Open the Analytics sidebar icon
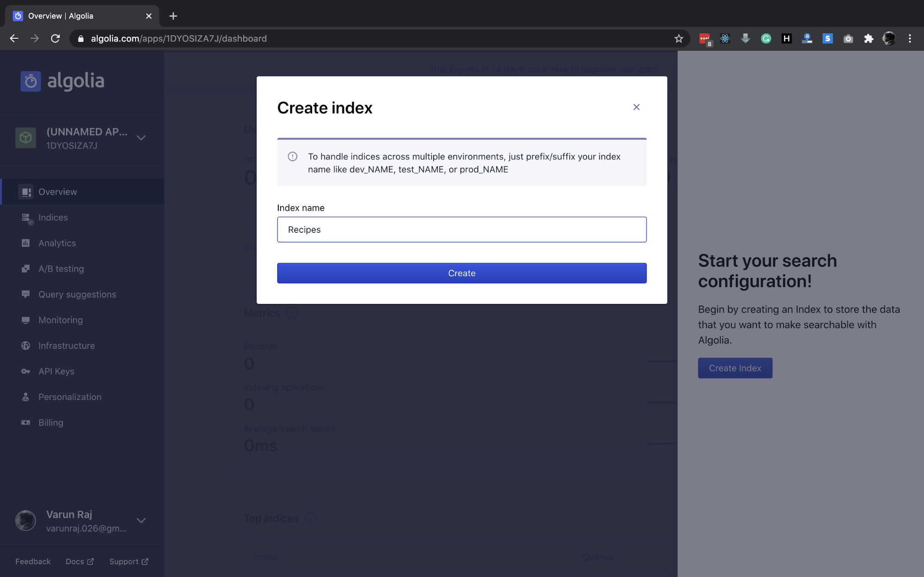 [x=26, y=243]
